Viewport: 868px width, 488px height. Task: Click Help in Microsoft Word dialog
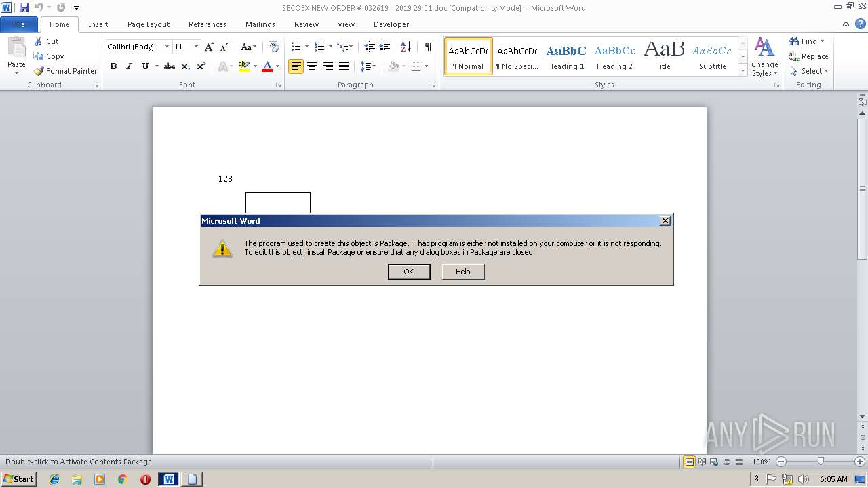point(463,272)
